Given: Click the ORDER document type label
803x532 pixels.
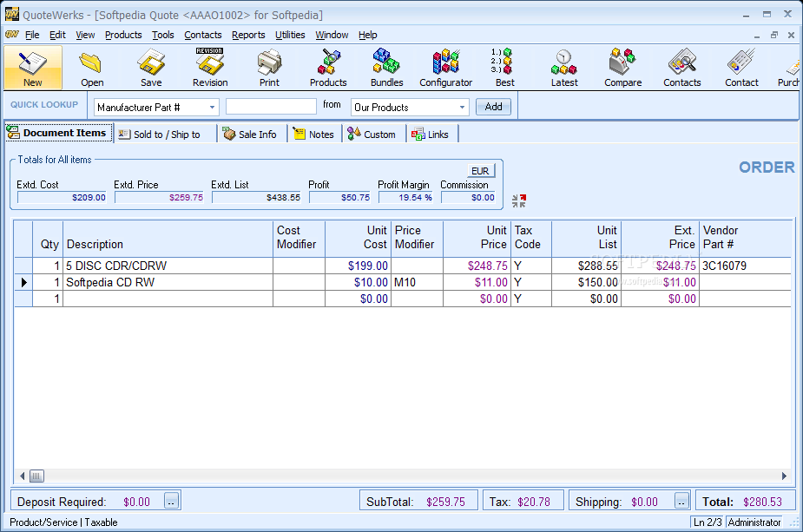Looking at the screenshot, I should pyautogui.click(x=767, y=167).
